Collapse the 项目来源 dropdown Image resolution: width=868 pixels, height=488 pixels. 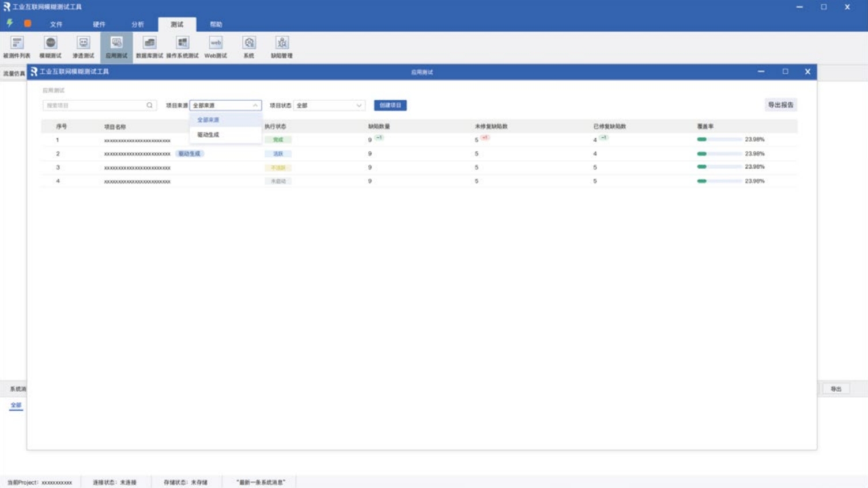tap(255, 105)
